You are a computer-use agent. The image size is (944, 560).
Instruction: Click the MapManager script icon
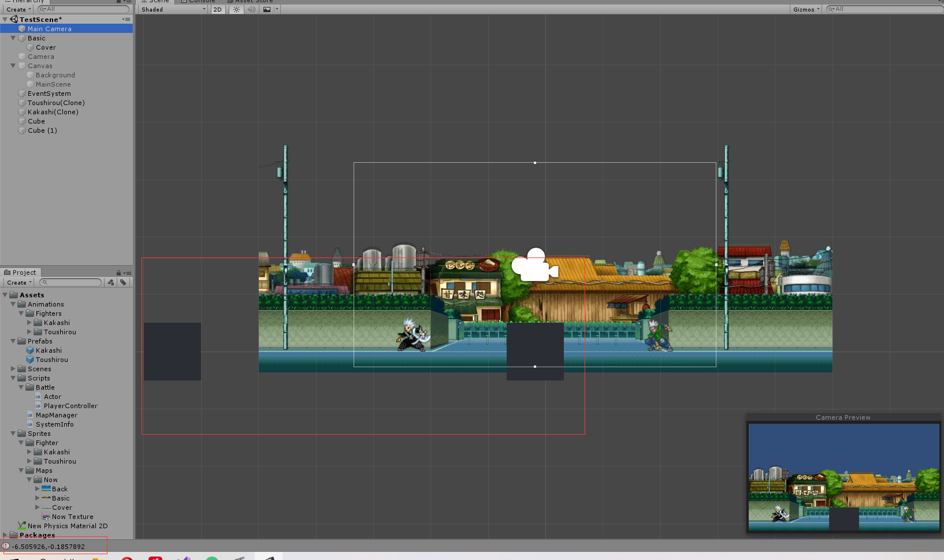tap(30, 415)
